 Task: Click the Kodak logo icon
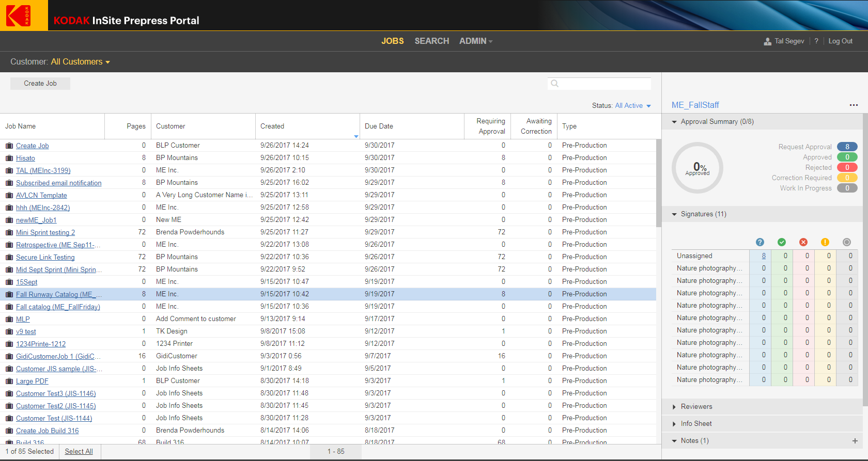click(x=19, y=15)
